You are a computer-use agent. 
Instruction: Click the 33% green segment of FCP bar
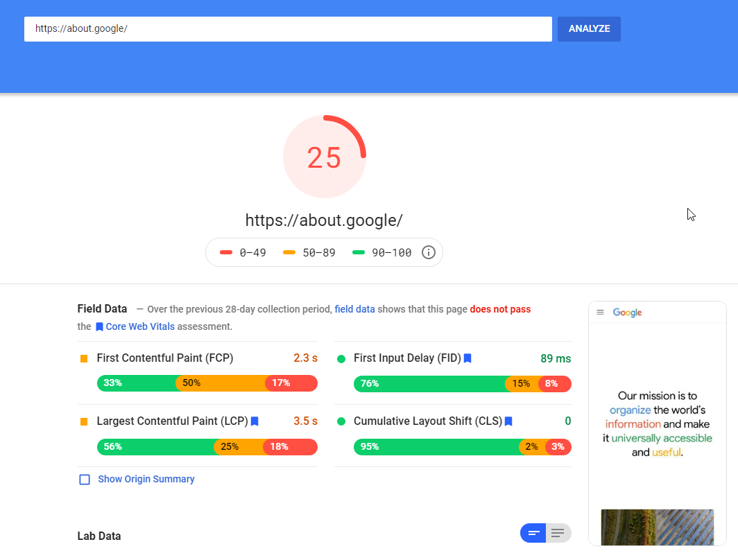[137, 383]
